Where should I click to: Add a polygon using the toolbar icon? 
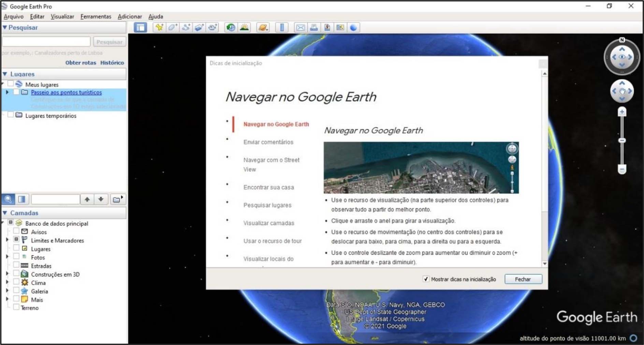pyautogui.click(x=173, y=28)
